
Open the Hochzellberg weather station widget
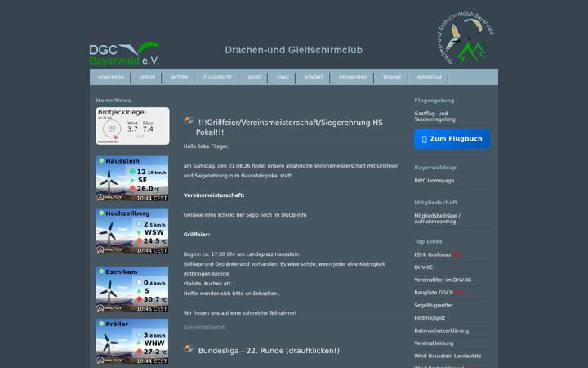132,231
